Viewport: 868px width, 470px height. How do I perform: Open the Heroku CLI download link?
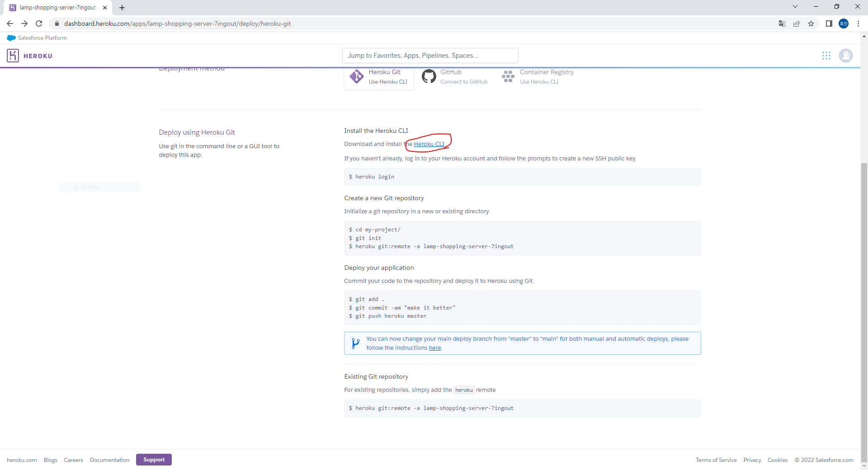(x=429, y=144)
